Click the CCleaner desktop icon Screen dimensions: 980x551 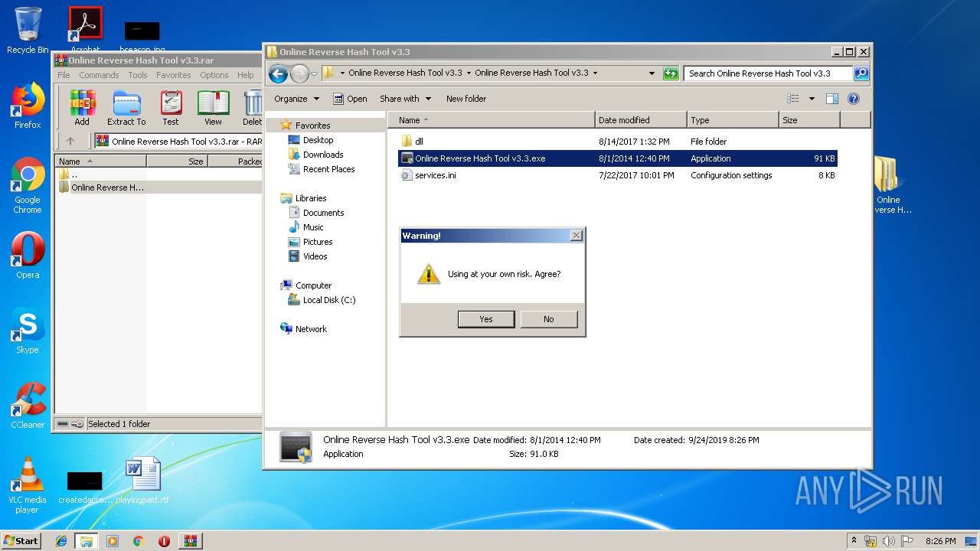point(28,406)
